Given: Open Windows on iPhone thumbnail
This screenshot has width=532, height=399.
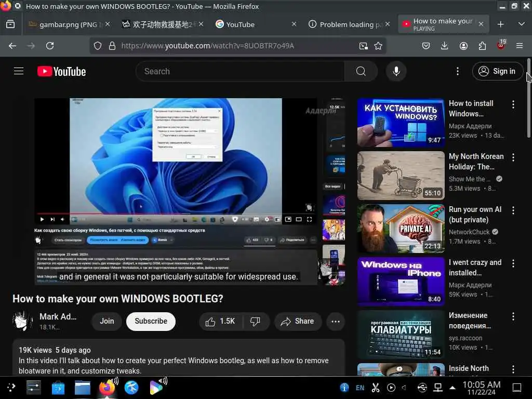Looking at the screenshot, I should pos(401,282).
